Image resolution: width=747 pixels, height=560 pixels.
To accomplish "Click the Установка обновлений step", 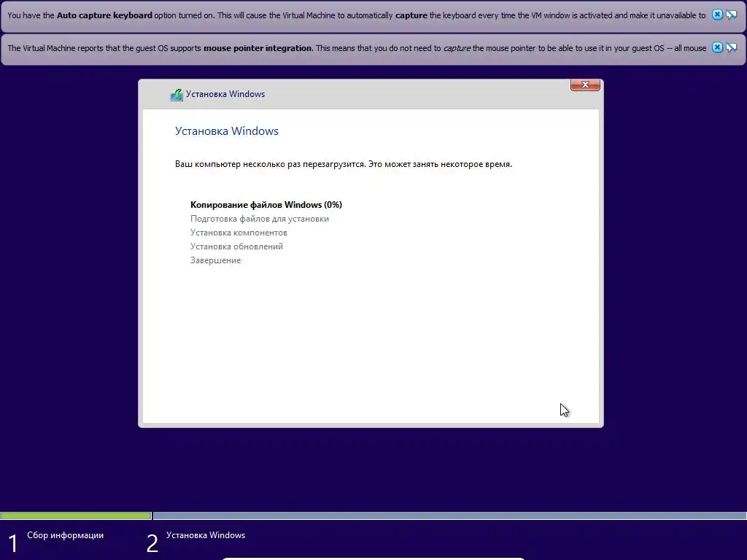I will point(237,246).
